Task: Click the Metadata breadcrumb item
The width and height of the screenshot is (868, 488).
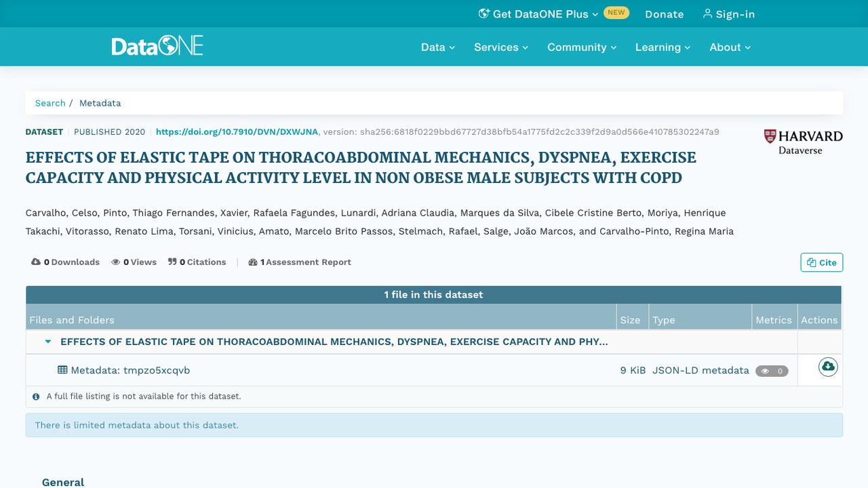Action: 100,103
